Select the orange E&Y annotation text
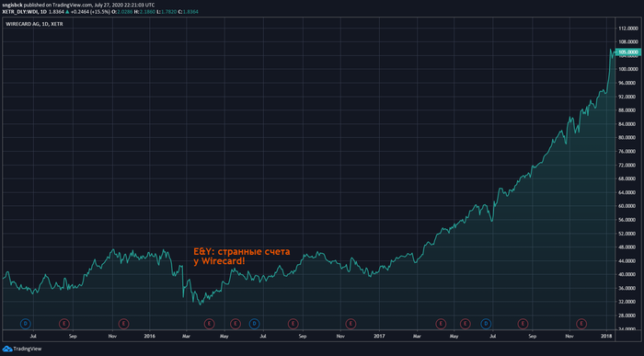 click(x=241, y=257)
